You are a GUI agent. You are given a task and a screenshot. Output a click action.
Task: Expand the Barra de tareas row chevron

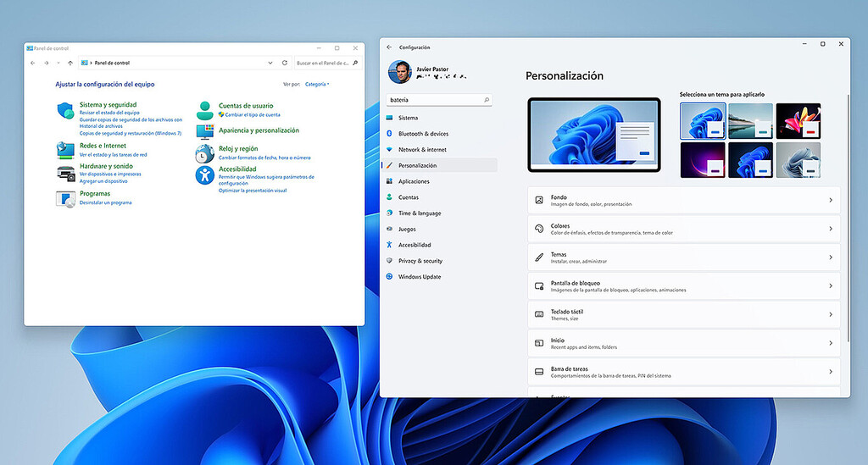click(x=831, y=372)
